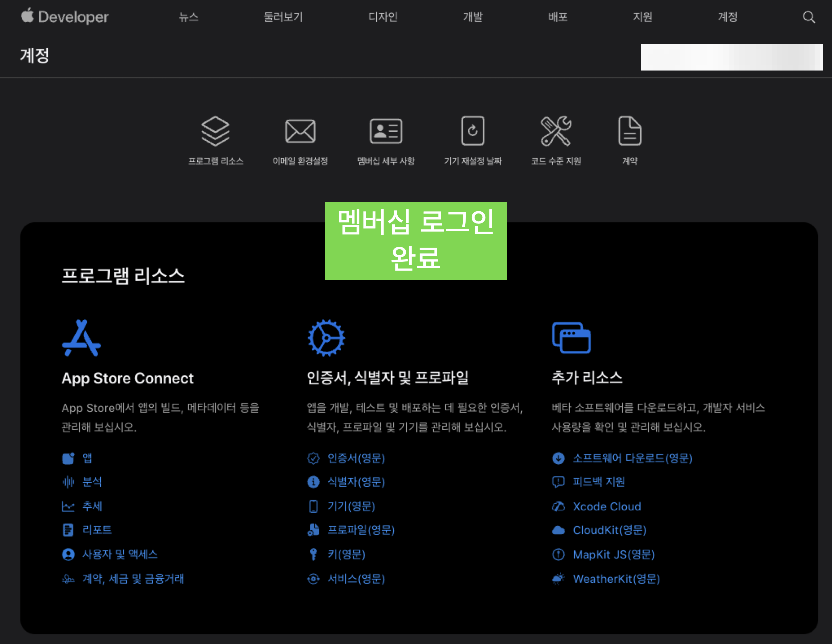
Task: Click the 코드 수준 지원 tools icon
Action: click(x=556, y=131)
